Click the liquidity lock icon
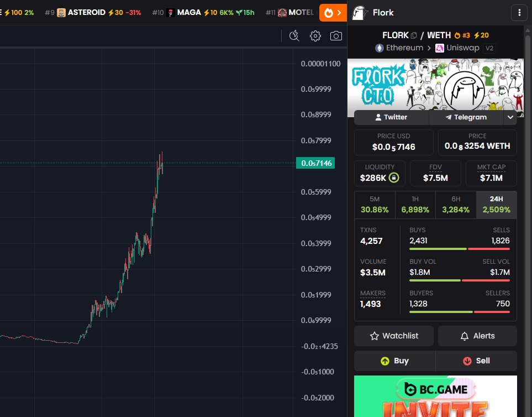The width and height of the screenshot is (532, 417). click(x=393, y=178)
